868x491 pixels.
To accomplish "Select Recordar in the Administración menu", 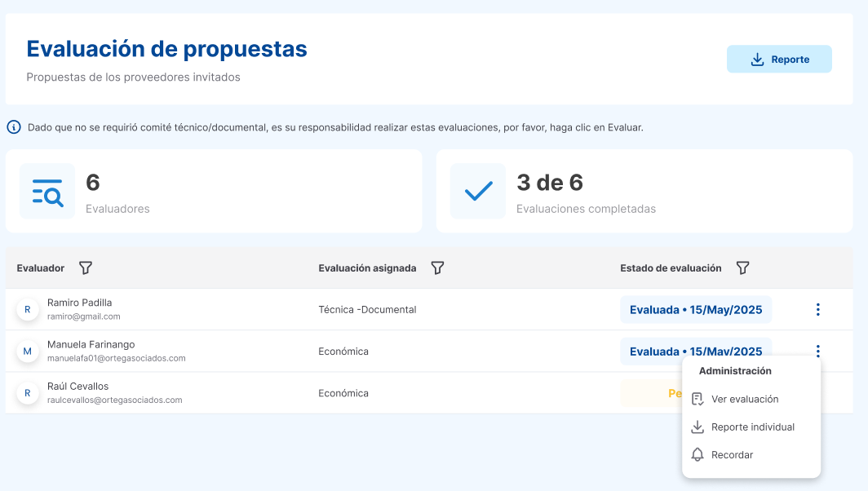I will pos(732,454).
